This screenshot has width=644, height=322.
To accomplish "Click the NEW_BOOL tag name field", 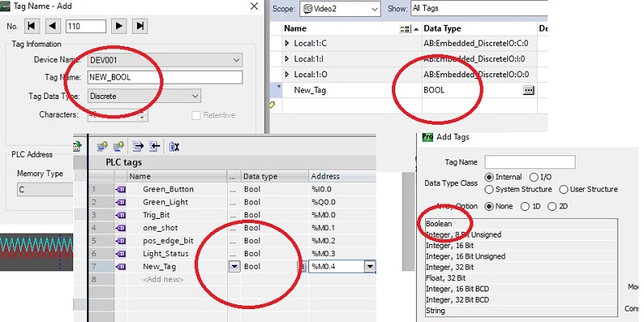I will pyautogui.click(x=164, y=78).
